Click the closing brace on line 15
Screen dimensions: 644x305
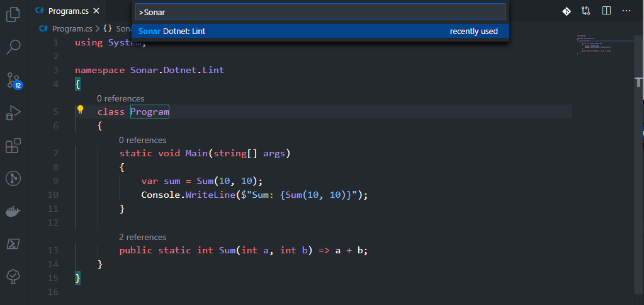pos(77,279)
